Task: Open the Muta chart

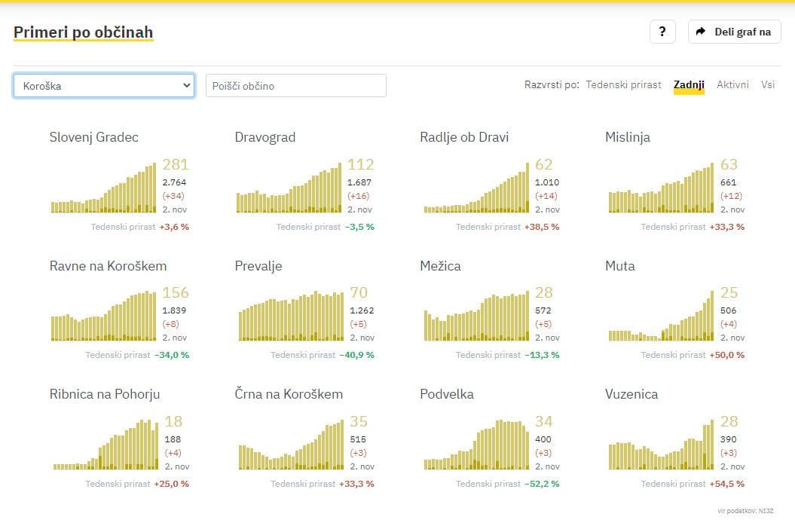Action: 660,316
